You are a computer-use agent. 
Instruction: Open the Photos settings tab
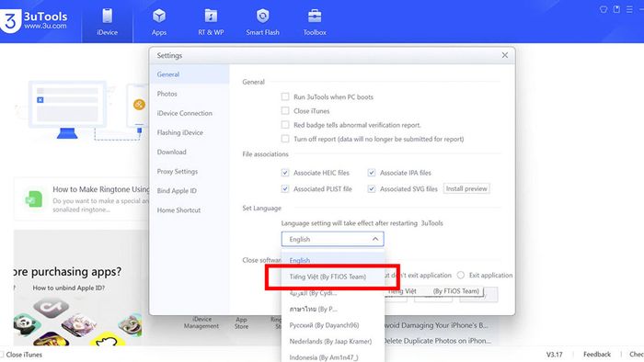(x=190, y=94)
